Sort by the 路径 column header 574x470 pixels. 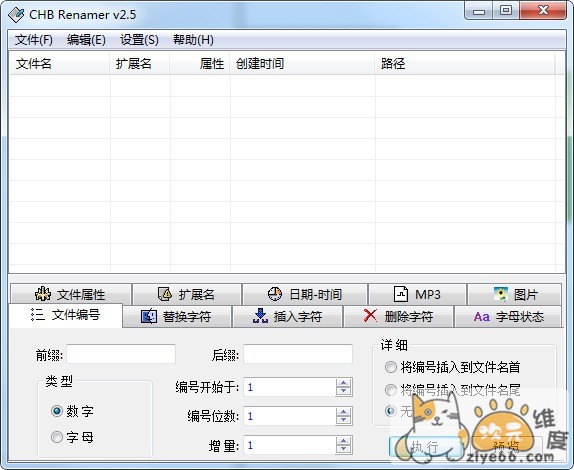pyautogui.click(x=465, y=64)
